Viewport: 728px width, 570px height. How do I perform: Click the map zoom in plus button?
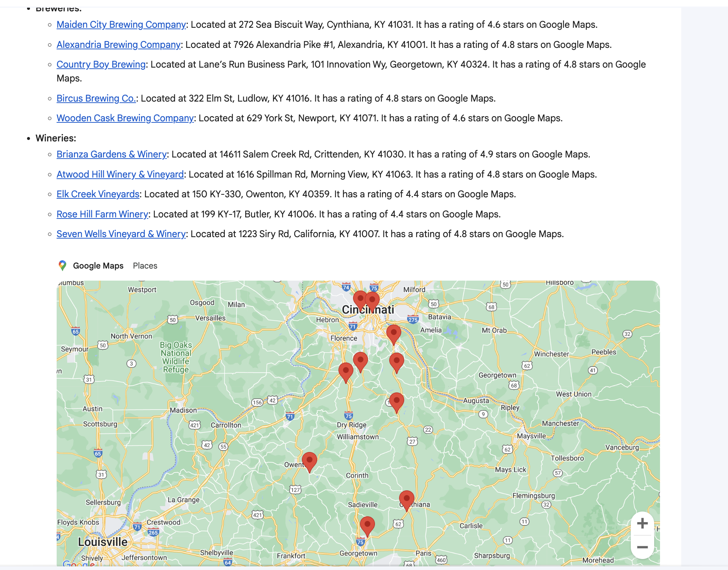coord(642,523)
